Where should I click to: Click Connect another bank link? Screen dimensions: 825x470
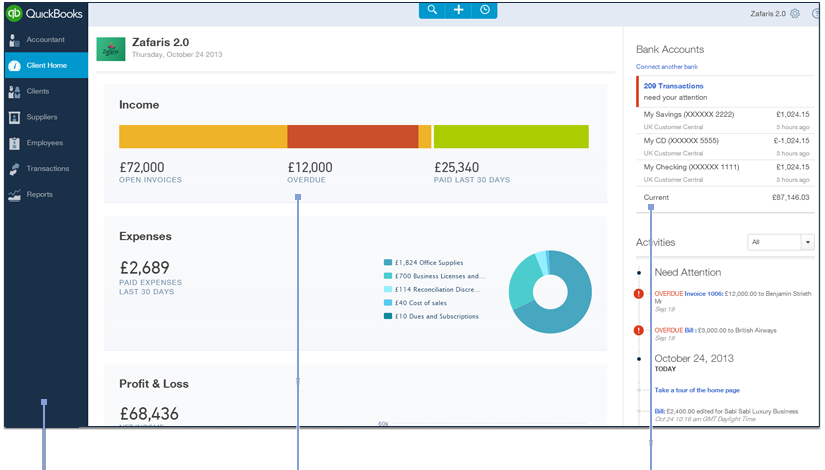click(x=667, y=67)
